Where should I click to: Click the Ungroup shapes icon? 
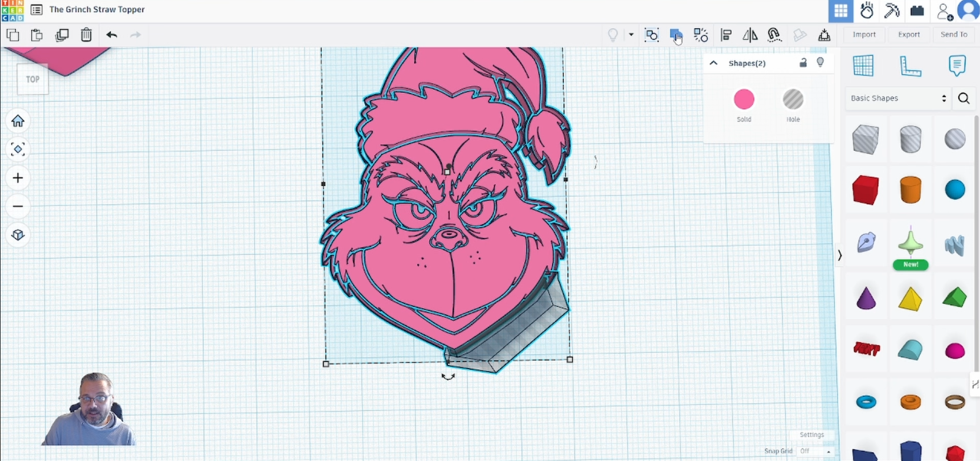[x=701, y=35]
